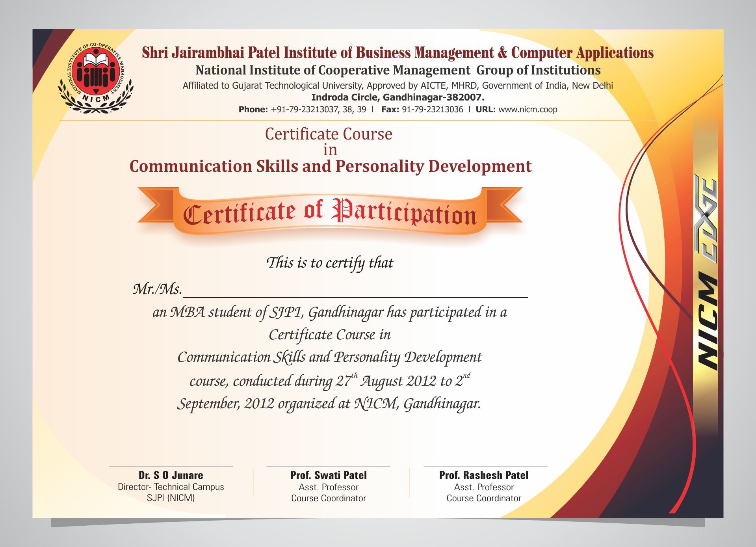Click the 'This is to certify that' line
The image size is (756, 547).
pyautogui.click(x=330, y=263)
